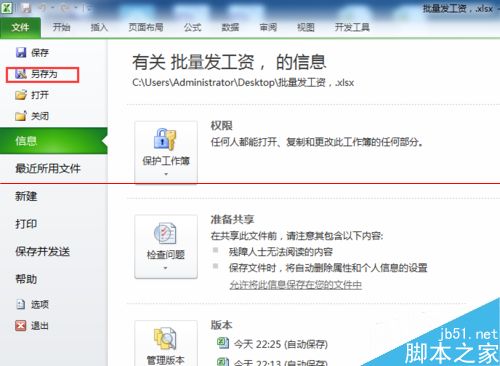This screenshot has width=500, height=366.
Task: Click the Save (保存) disk icon
Action: click(x=21, y=52)
